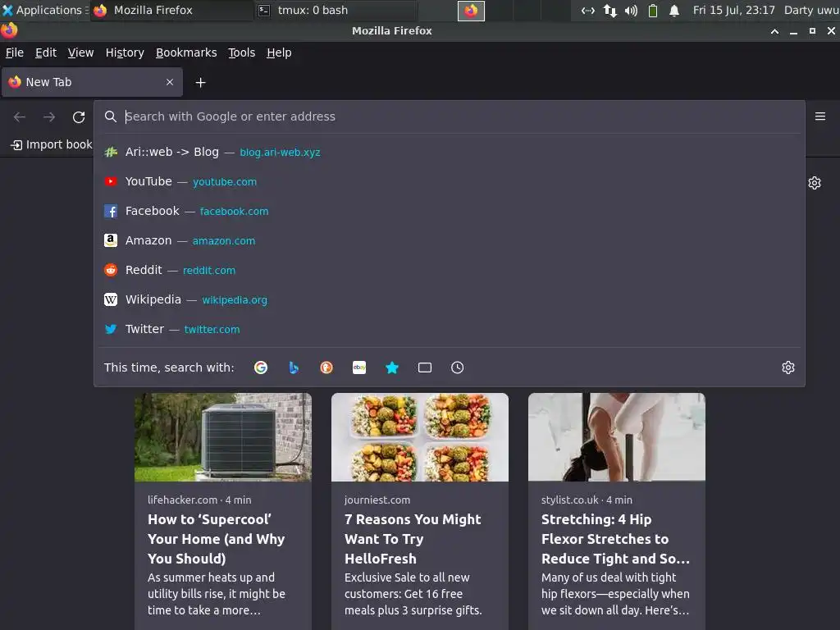Click the Wikipedia favicon suggestion
This screenshot has height=630, width=840.
tap(111, 299)
